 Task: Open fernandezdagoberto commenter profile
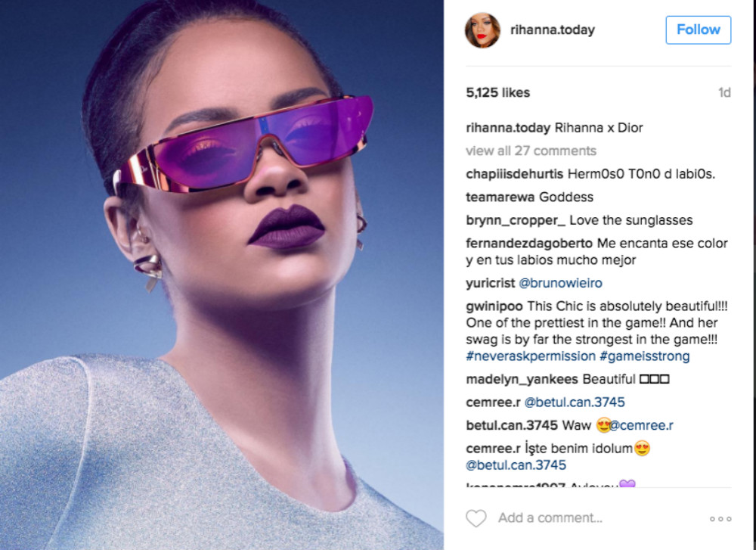[529, 243]
